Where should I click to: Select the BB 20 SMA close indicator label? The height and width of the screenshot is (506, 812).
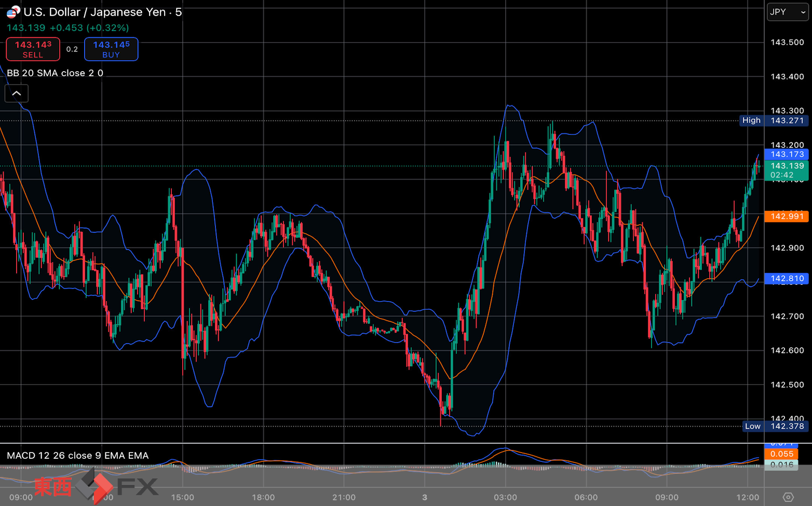[x=55, y=73]
